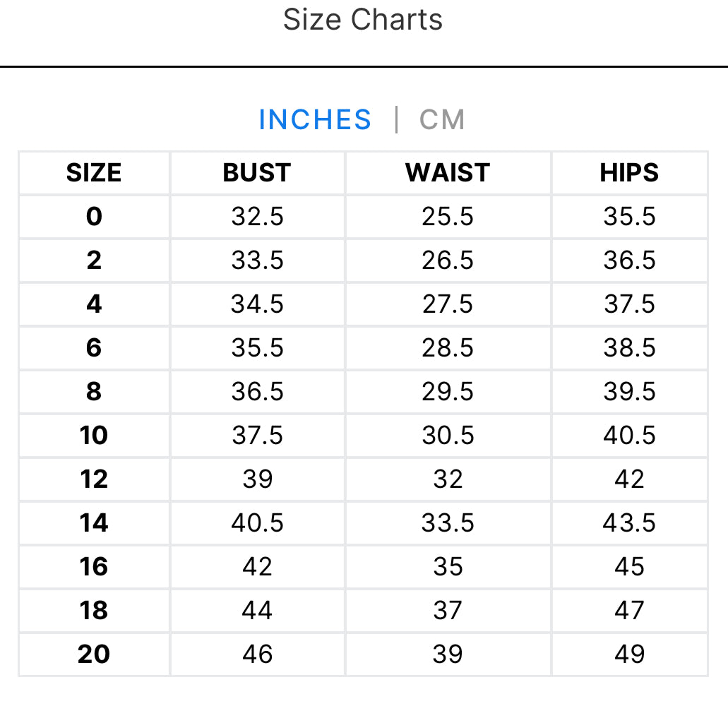Switch to the CM unit tab
The height and width of the screenshot is (711, 728).
click(442, 119)
